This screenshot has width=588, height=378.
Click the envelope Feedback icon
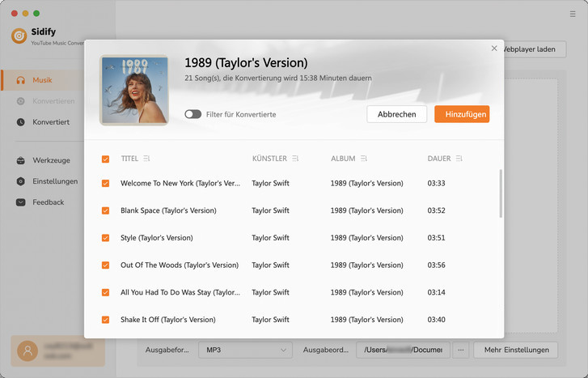21,202
